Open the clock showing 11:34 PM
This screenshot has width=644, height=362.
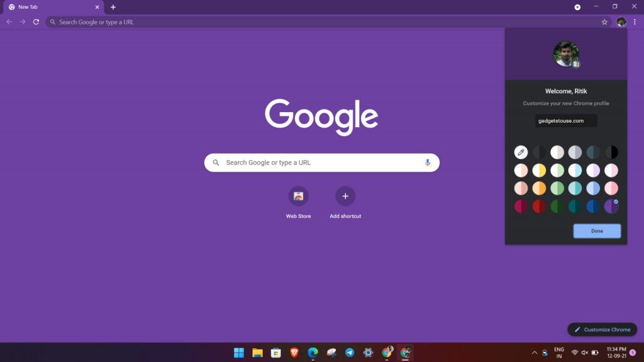tap(616, 353)
